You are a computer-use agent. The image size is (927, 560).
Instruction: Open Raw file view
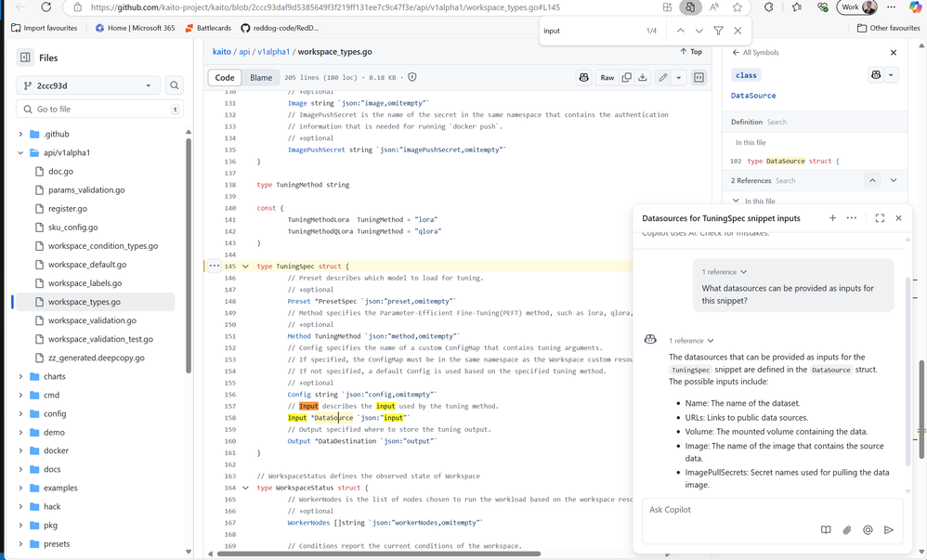[607, 77]
